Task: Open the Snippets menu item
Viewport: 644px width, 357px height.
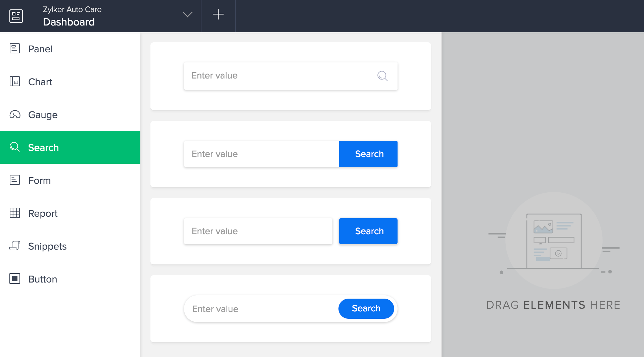Action: [x=47, y=246]
